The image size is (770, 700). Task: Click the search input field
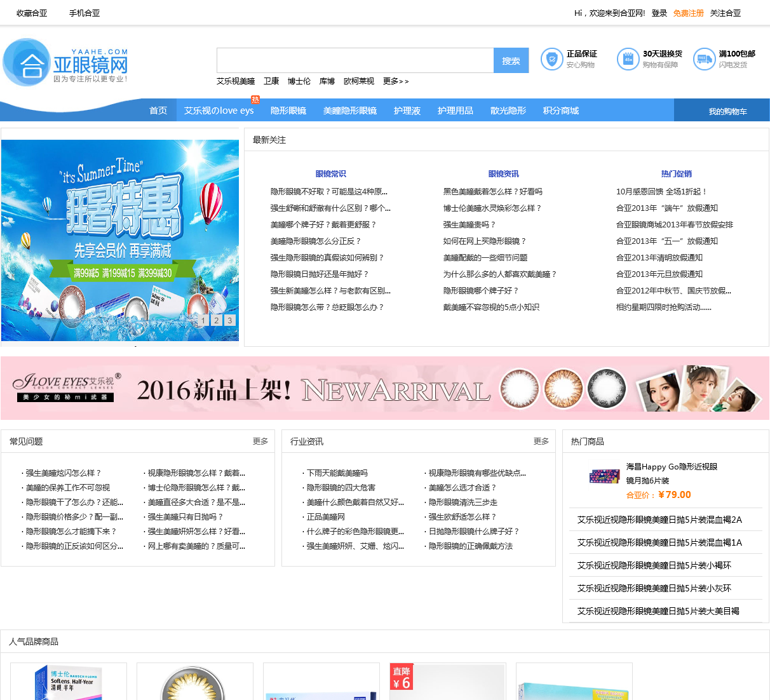tap(355, 60)
